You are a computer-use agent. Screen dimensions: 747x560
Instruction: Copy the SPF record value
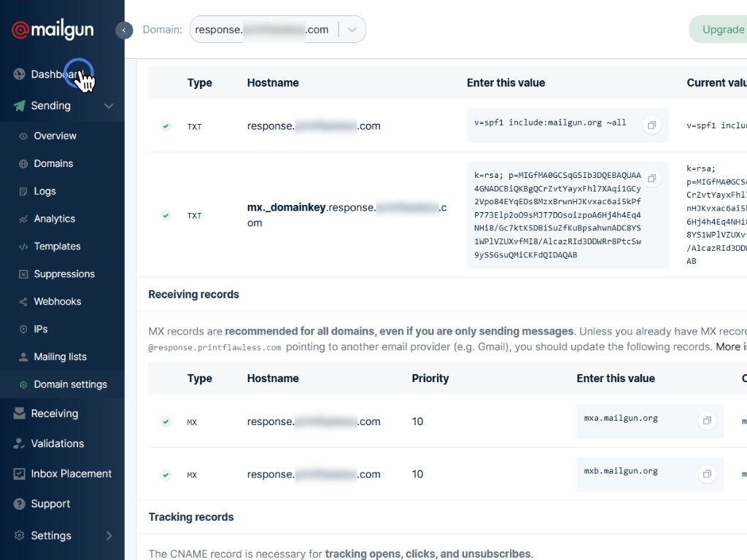[651, 125]
